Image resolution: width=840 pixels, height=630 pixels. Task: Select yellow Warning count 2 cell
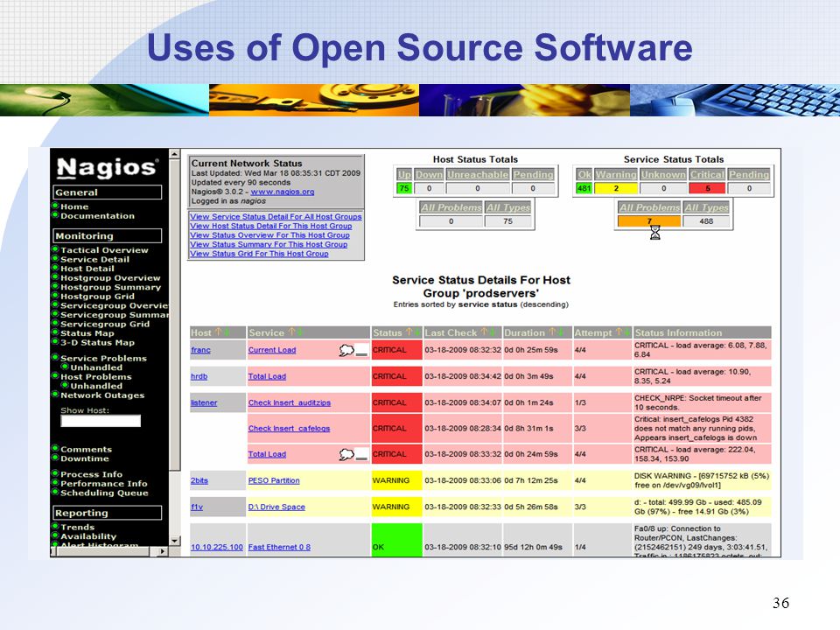pyautogui.click(x=616, y=189)
